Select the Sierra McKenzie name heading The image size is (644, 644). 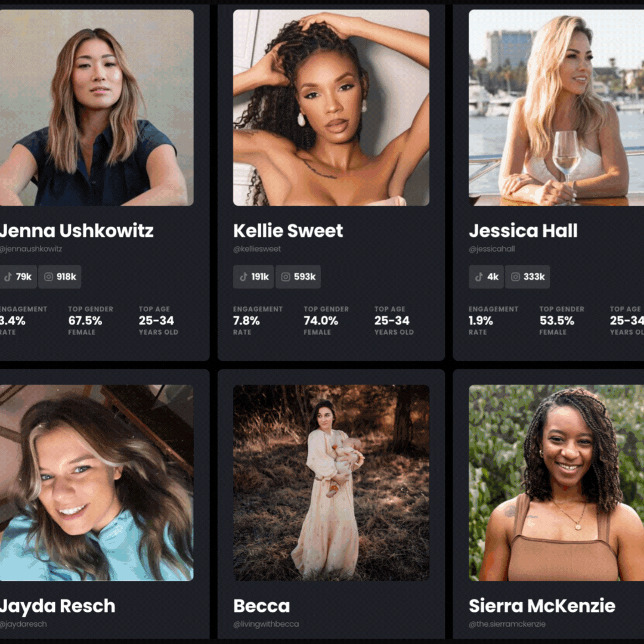point(541,606)
